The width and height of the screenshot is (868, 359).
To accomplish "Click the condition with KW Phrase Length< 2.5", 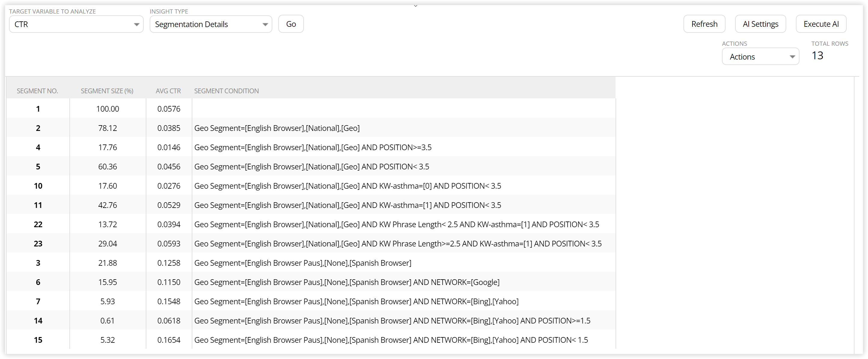I will pos(397,224).
